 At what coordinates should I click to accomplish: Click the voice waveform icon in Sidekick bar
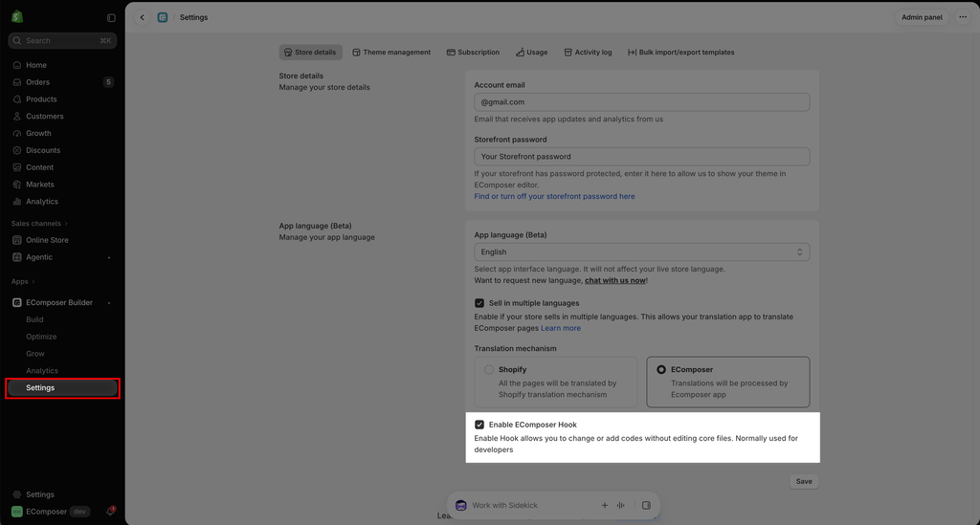click(620, 505)
